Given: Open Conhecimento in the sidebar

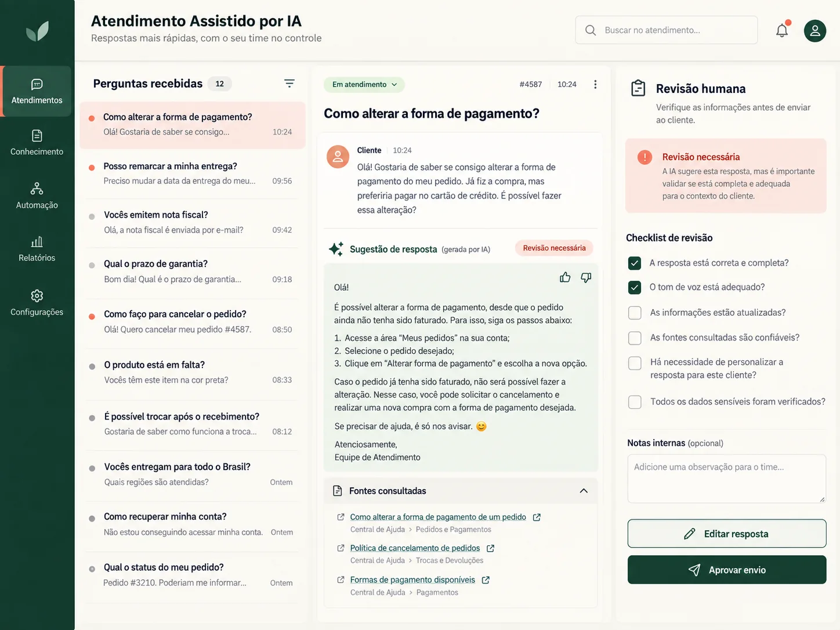Looking at the screenshot, I should pos(37,143).
